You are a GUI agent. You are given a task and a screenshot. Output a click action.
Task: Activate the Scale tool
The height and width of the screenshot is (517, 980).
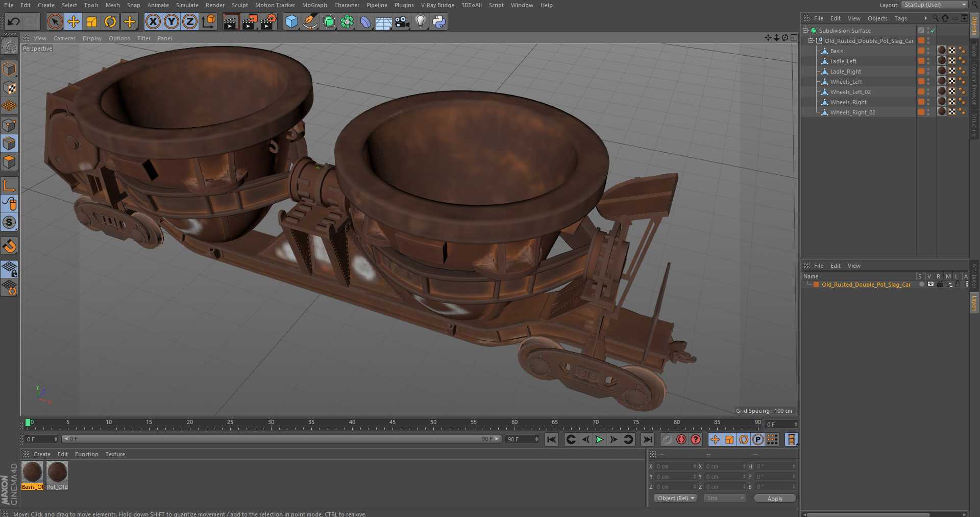(92, 21)
